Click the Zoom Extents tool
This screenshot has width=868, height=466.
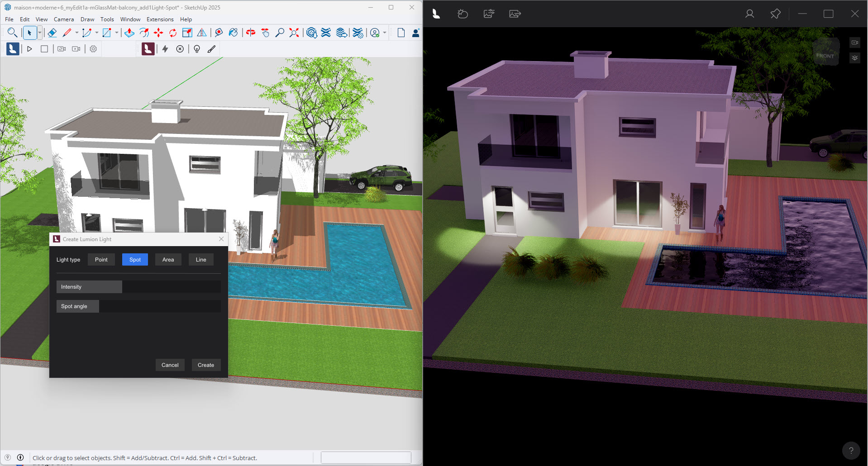[x=294, y=33]
